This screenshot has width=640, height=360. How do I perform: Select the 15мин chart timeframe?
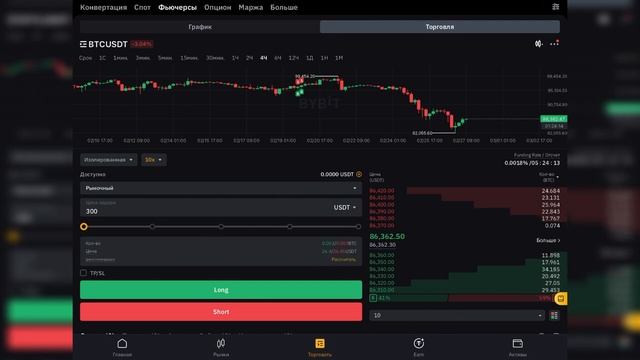pos(189,58)
